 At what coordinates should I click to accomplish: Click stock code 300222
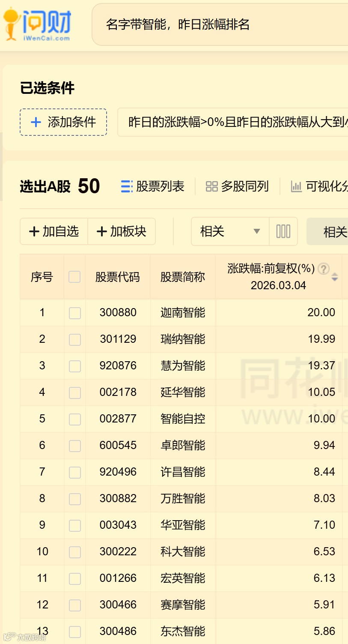[x=118, y=551]
